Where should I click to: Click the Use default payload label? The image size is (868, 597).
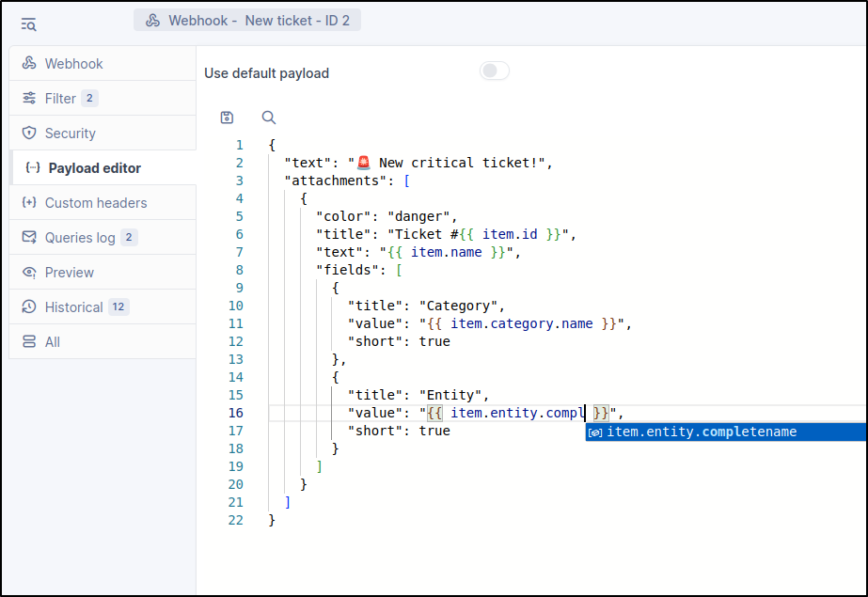(267, 73)
